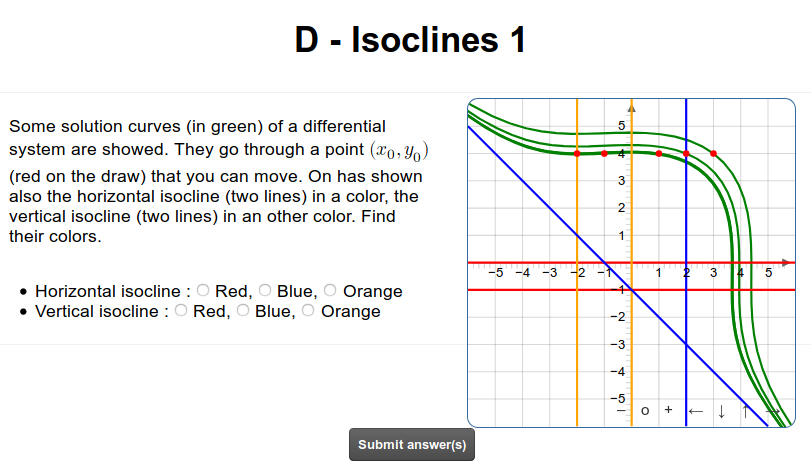Screen dimensions: 811x472
Task: Click the leftmost red point on the curve
Action: (577, 153)
